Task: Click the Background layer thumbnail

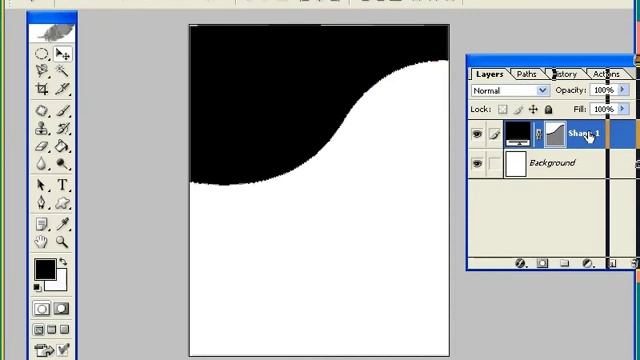Action: 516,164
